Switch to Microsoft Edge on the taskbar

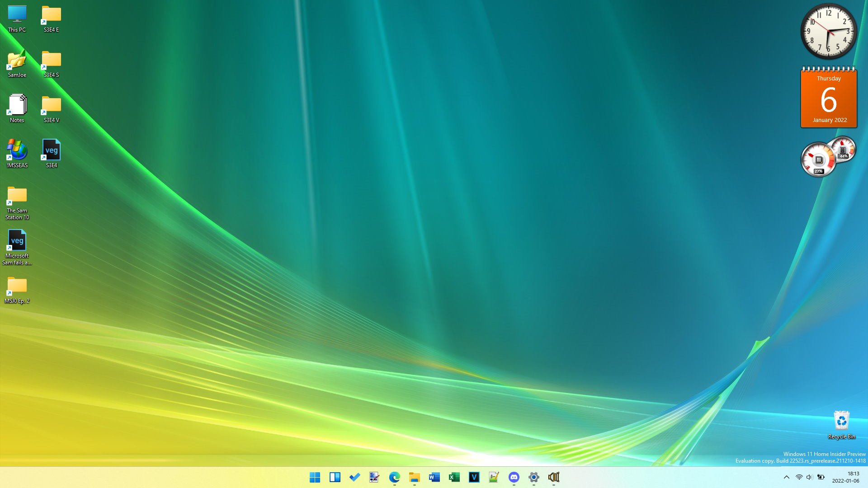click(395, 477)
